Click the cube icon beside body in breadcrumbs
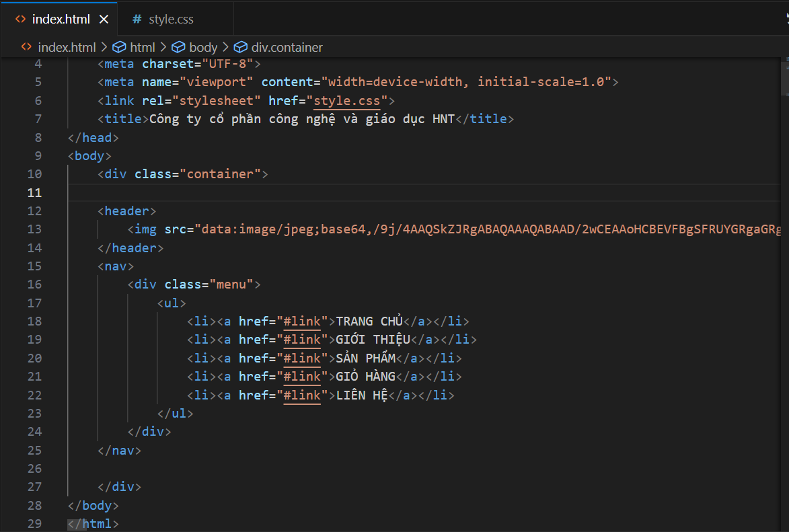 click(x=178, y=47)
